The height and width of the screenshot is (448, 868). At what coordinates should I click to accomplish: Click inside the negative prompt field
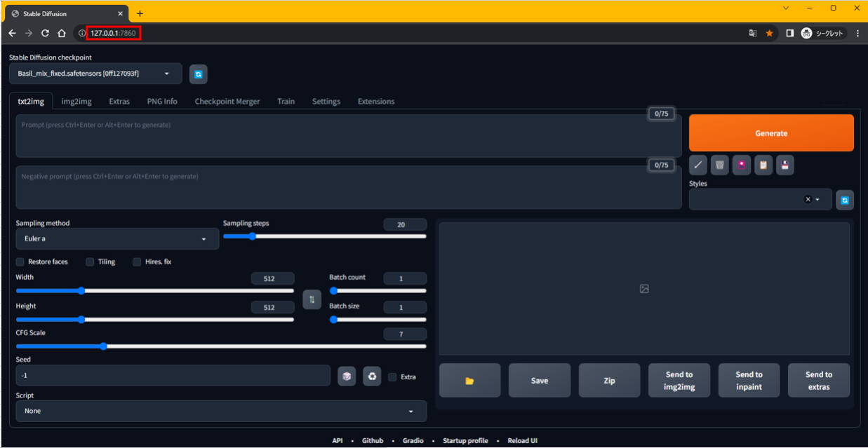pyautogui.click(x=347, y=186)
